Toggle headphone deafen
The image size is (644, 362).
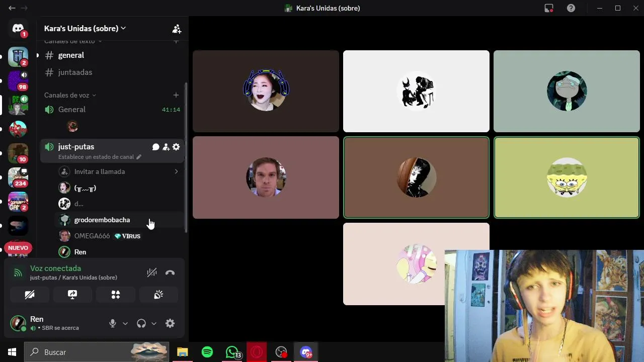[141, 323]
